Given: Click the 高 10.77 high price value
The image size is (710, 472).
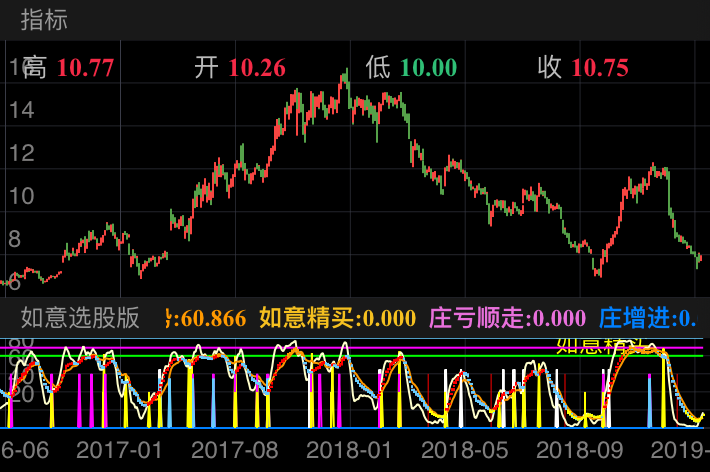Looking at the screenshot, I should (x=68, y=67).
